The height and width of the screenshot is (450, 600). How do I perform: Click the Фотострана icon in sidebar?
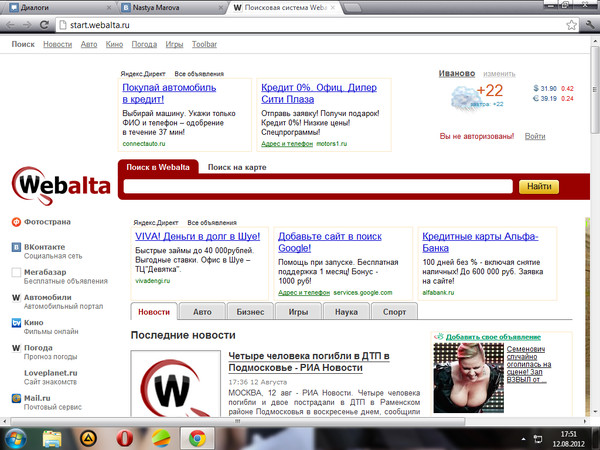[16, 222]
